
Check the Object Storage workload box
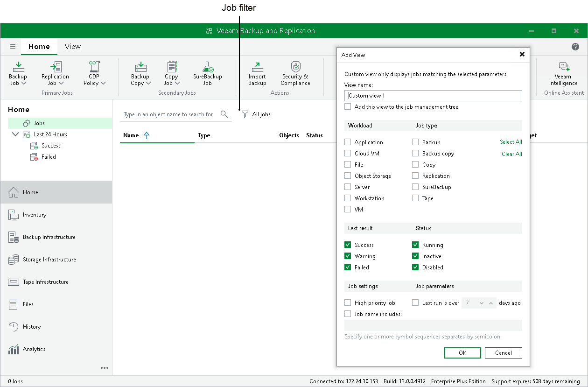pos(348,176)
